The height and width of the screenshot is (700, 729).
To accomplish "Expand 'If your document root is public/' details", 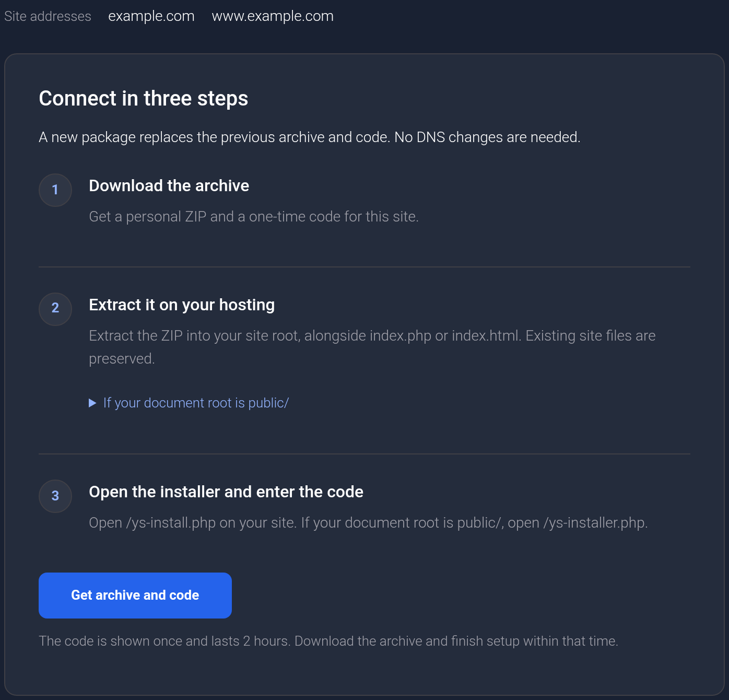I will click(189, 403).
